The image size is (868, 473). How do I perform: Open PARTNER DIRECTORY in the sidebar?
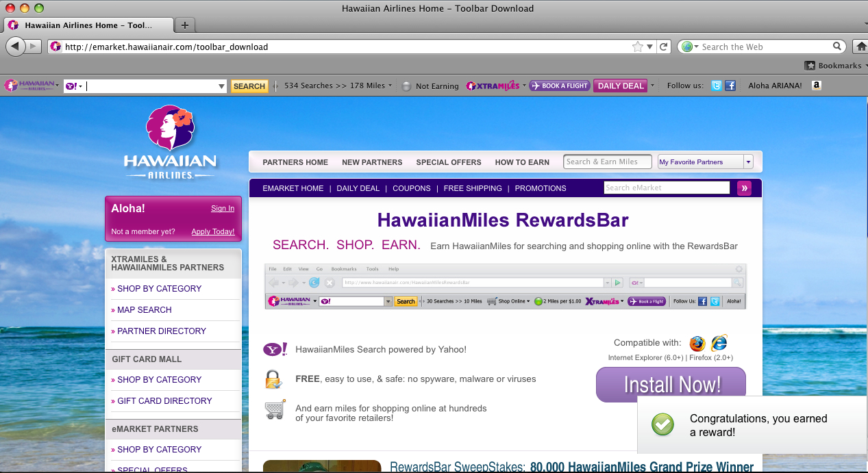click(162, 331)
